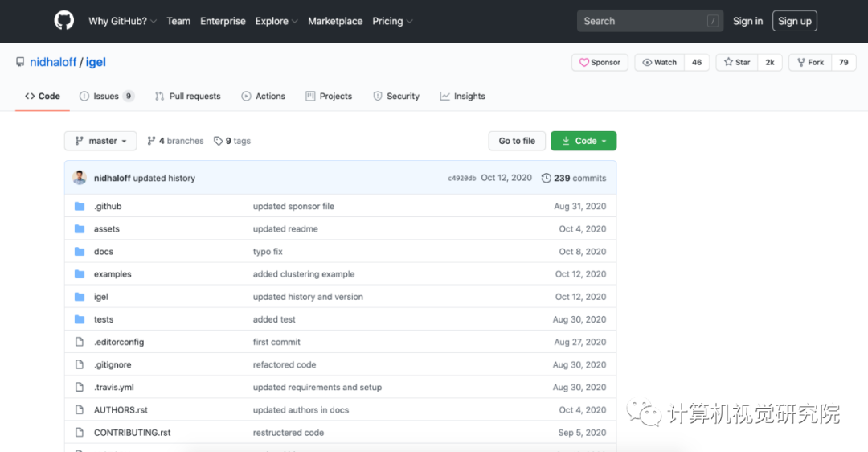Click the Go to file button

(x=517, y=141)
